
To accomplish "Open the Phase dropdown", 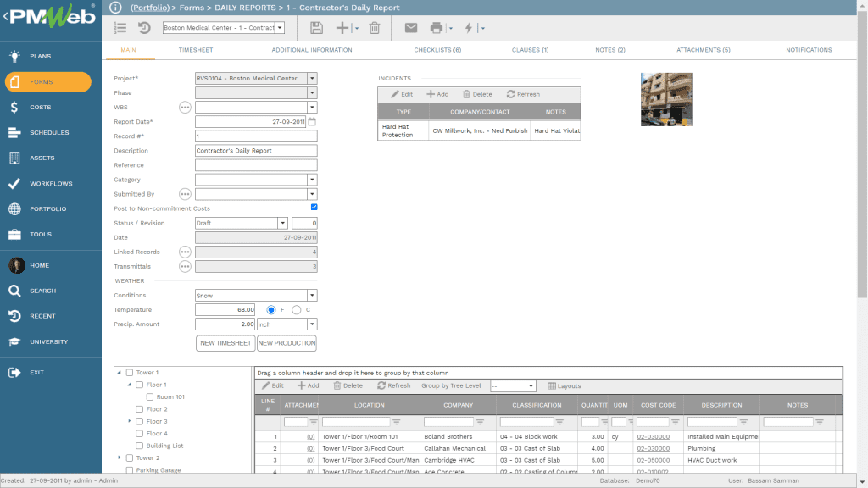I will pyautogui.click(x=312, y=93).
